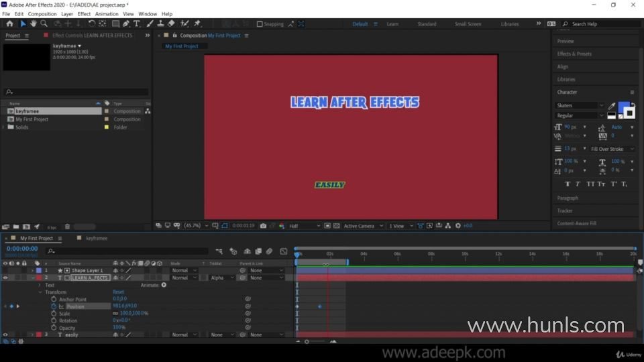
Task: Click the Animate text button
Action: [x=164, y=285]
